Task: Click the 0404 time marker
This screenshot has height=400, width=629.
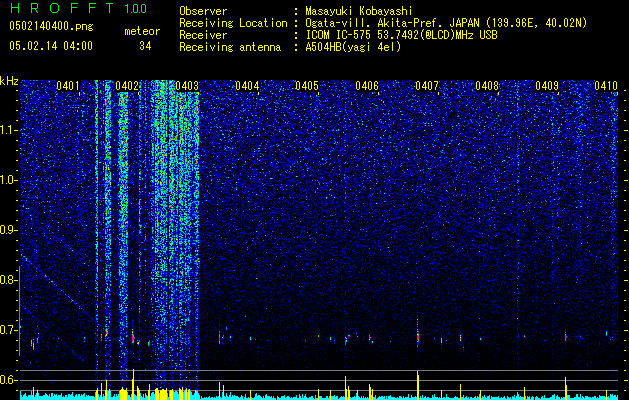Action: tap(247, 86)
